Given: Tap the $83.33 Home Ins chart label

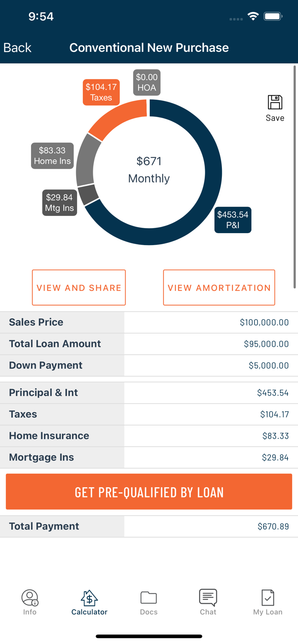Looking at the screenshot, I should (x=52, y=155).
